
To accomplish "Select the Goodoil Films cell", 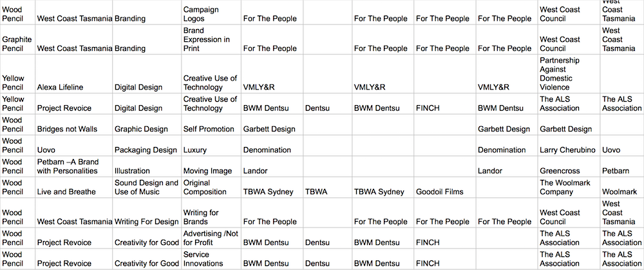I will pyautogui.click(x=445, y=188).
